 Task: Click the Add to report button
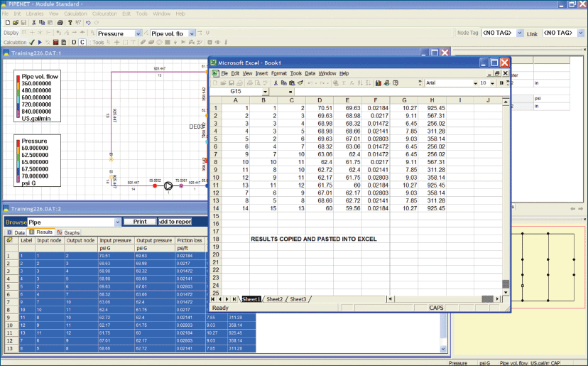[175, 222]
